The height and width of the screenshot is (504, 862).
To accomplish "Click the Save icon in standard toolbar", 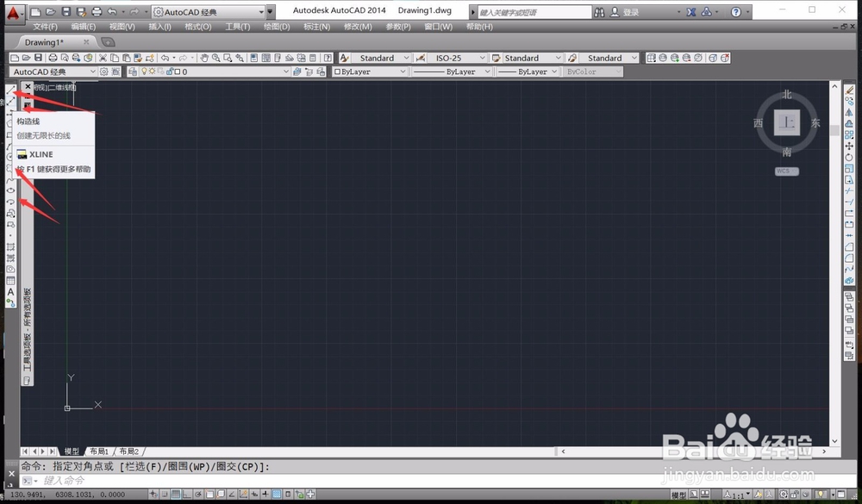I will point(38,58).
